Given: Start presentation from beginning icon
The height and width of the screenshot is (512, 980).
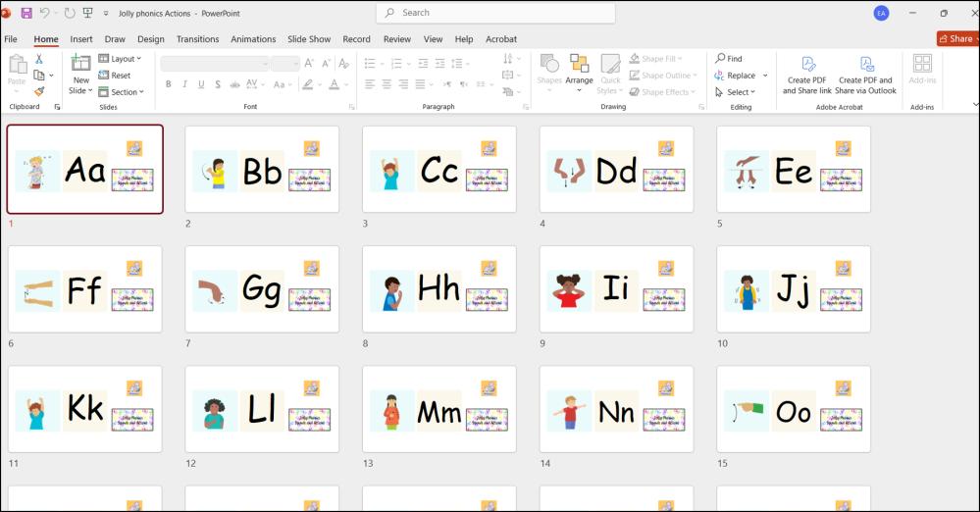Looking at the screenshot, I should pyautogui.click(x=87, y=13).
